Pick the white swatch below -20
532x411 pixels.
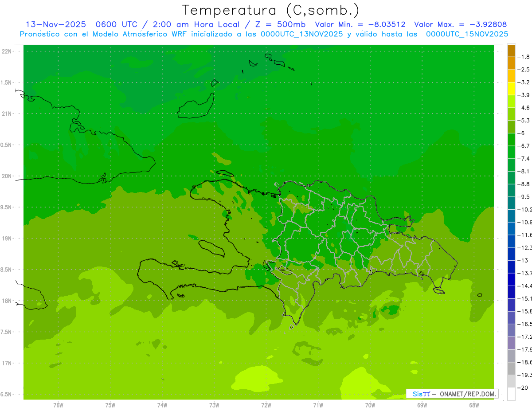point(512,394)
